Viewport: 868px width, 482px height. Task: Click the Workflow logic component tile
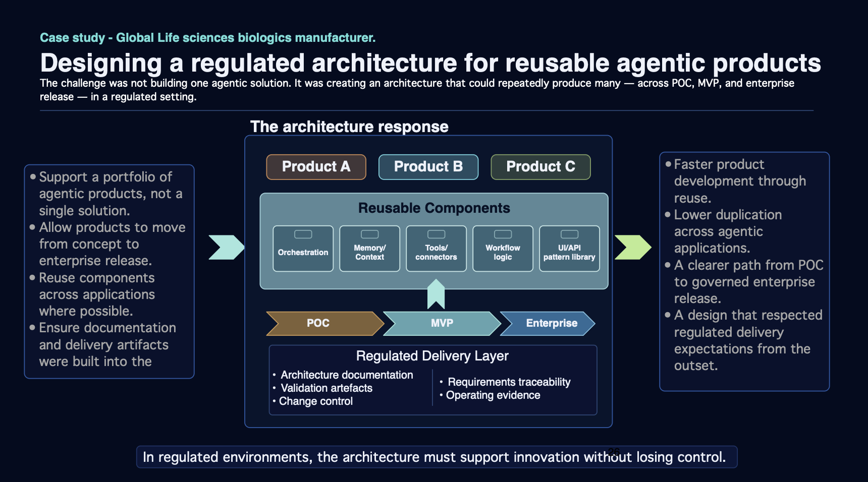point(503,249)
